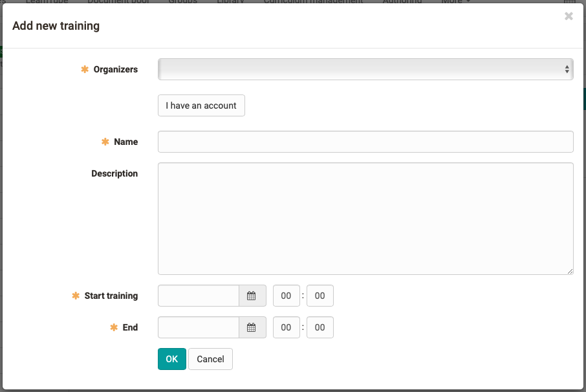Navigate to LearnTube
Image resolution: width=586 pixels, height=392 pixels.
pos(47,2)
